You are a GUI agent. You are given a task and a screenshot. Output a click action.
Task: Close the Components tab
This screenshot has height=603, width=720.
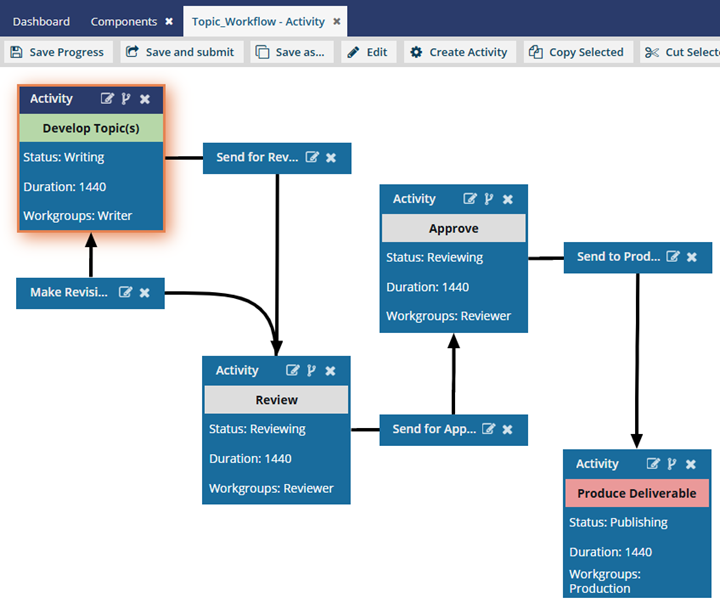169,21
